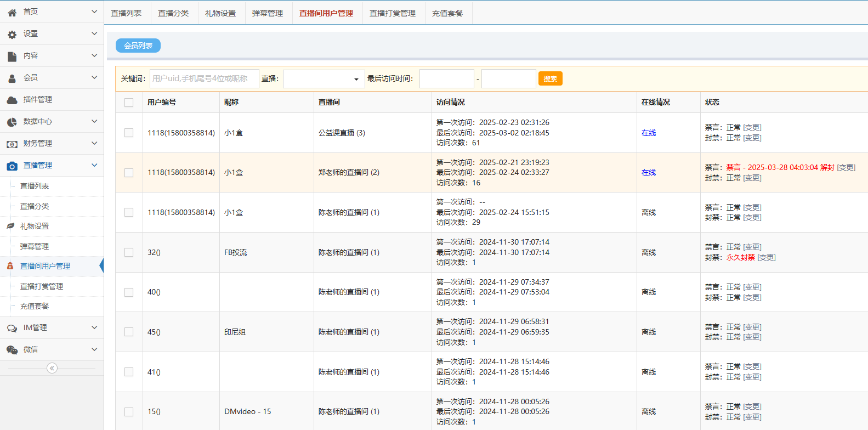Open the 直播 dropdown filter
Screen dimensions: 868x430
[x=324, y=79]
